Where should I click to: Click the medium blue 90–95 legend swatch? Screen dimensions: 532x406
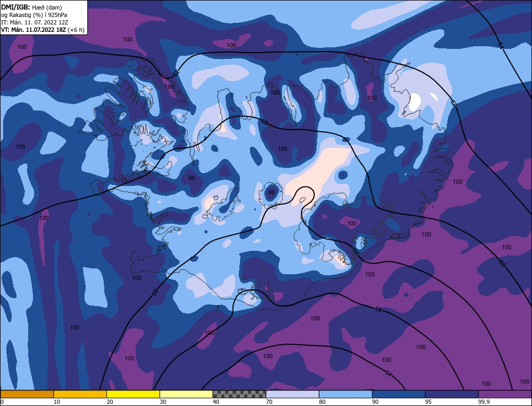pos(398,394)
